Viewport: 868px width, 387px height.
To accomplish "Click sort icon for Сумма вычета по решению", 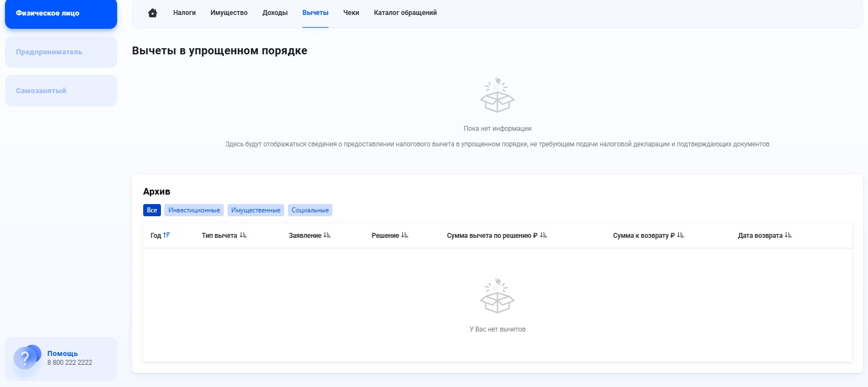I will (543, 235).
